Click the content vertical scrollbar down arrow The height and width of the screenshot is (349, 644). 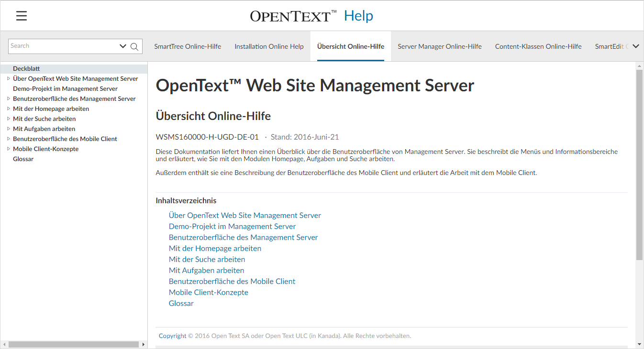click(x=639, y=344)
